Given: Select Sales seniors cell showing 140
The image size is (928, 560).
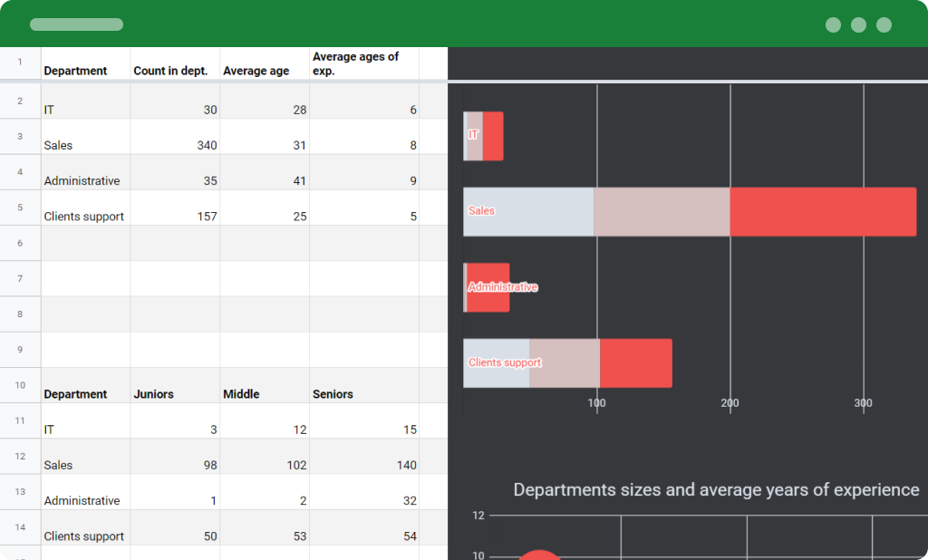Looking at the screenshot, I should tap(364, 457).
